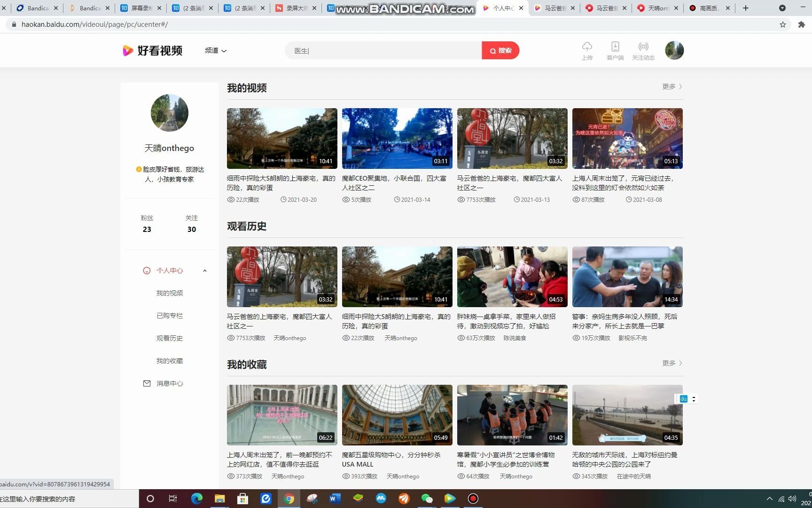Open Task View in taskbar
The image size is (812, 508).
tap(173, 499)
